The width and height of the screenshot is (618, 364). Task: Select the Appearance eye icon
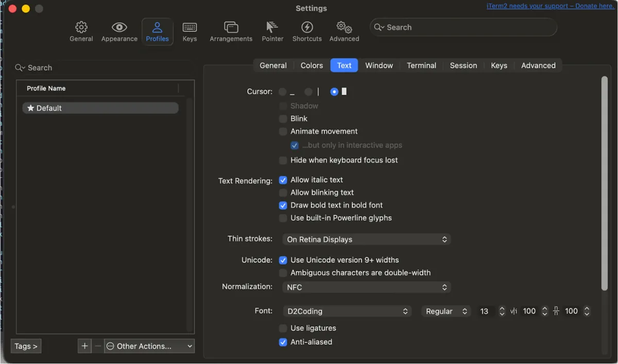tap(119, 31)
